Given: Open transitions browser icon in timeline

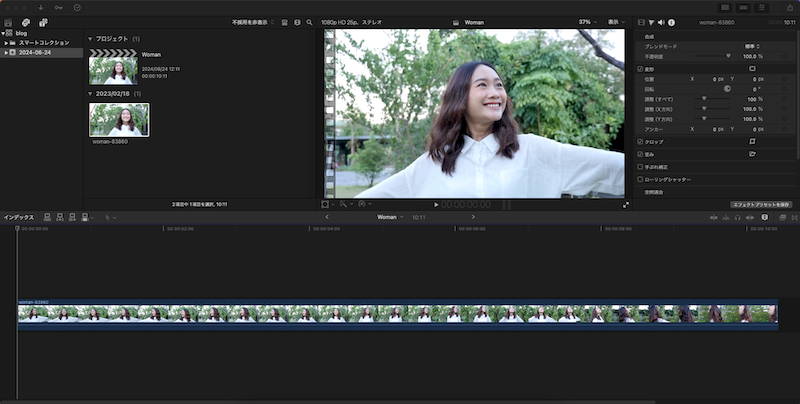Looking at the screenshot, I should (794, 217).
